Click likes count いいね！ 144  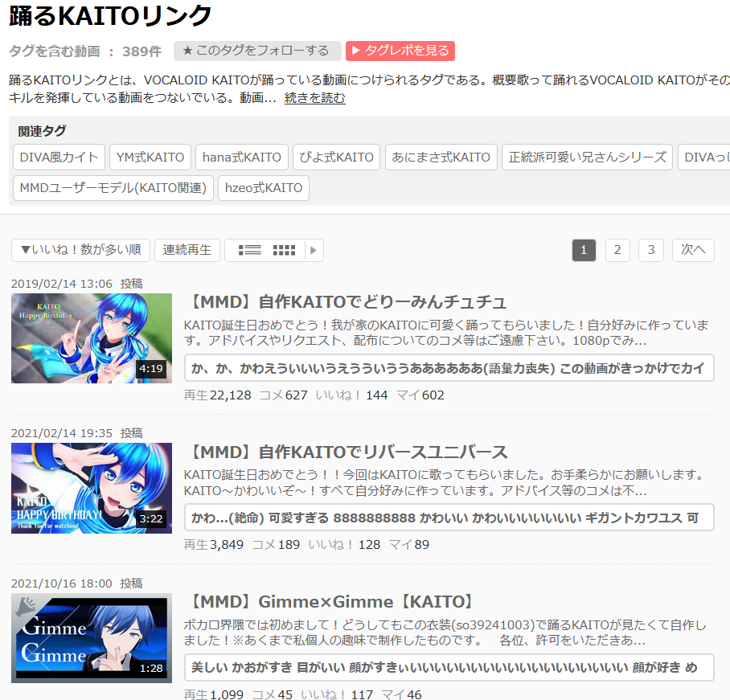point(351,395)
